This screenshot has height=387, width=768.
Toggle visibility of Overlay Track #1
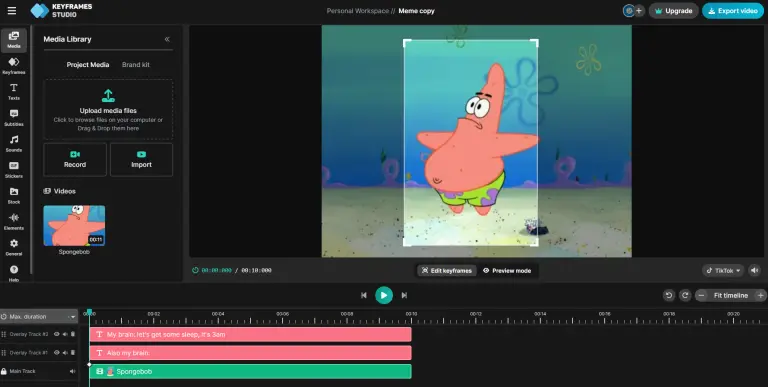coord(56,353)
